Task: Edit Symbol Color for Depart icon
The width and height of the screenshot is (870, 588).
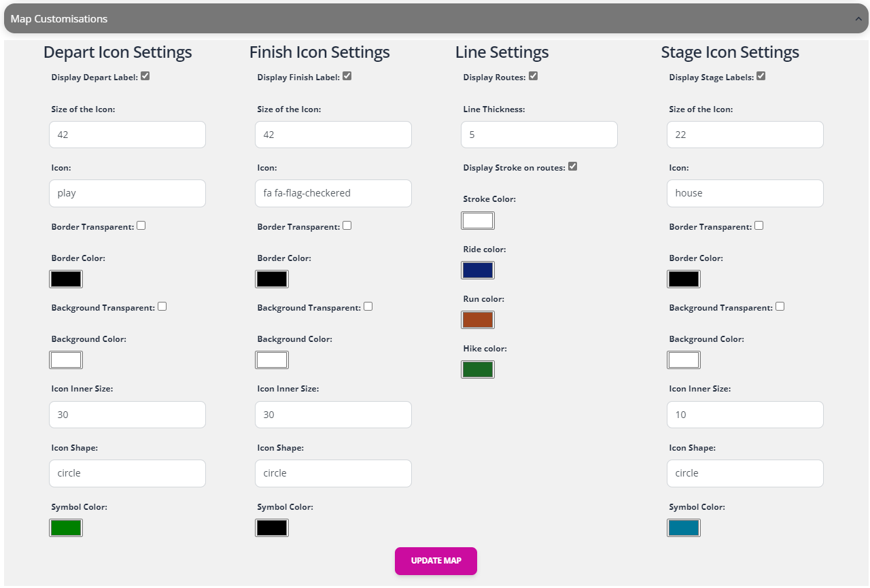Action: [66, 528]
